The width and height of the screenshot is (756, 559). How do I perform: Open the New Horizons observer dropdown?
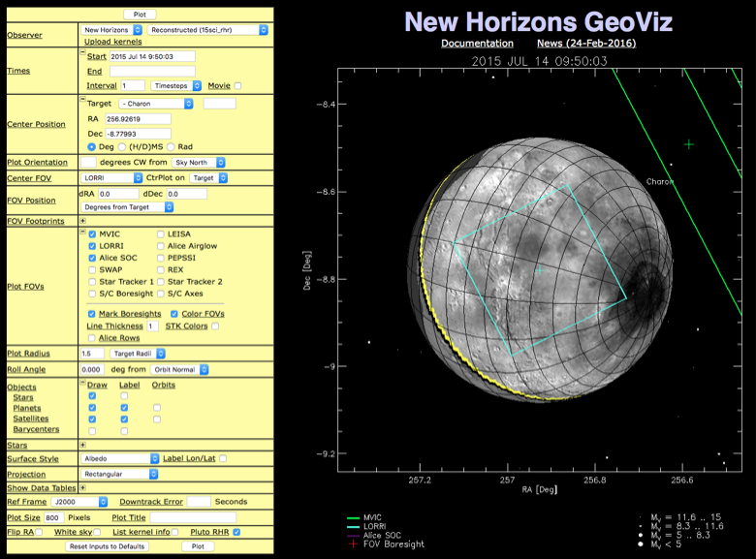(x=111, y=30)
